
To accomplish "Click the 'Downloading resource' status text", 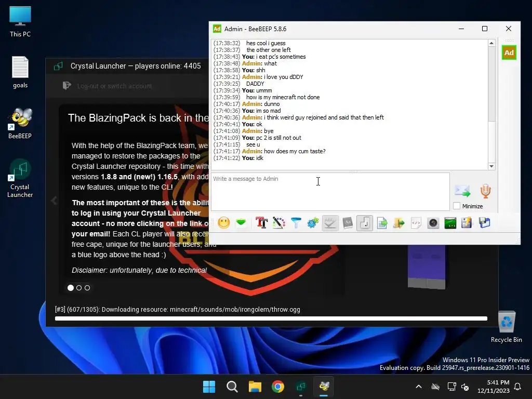I will click(178, 310).
